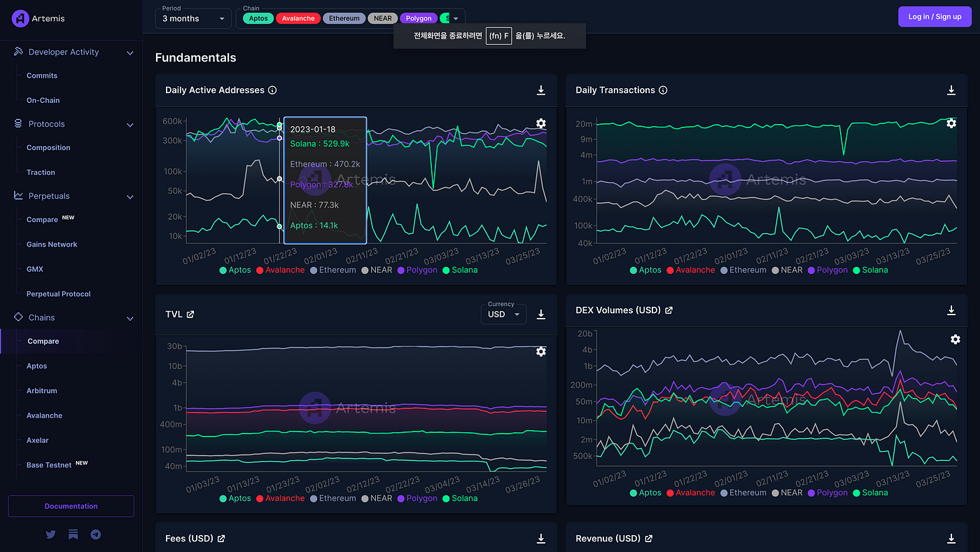Click the Artemis logo icon
The width and height of the screenshot is (980, 552).
[x=20, y=18]
